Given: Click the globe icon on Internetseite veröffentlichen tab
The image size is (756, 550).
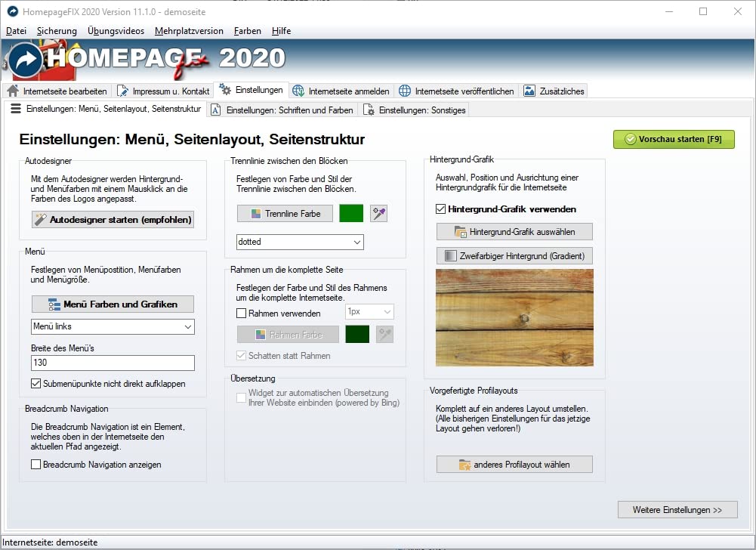Looking at the screenshot, I should 405,91.
